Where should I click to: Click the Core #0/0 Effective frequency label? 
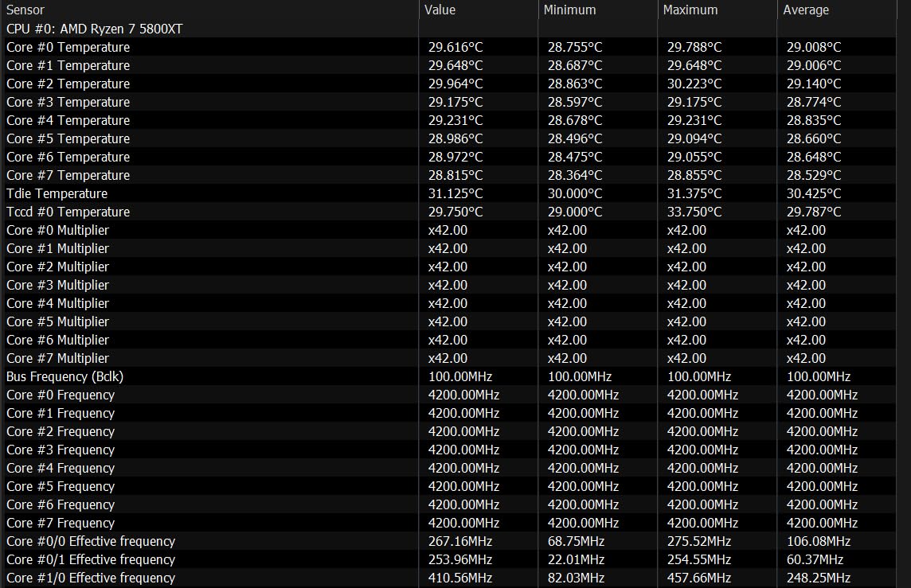(x=91, y=541)
